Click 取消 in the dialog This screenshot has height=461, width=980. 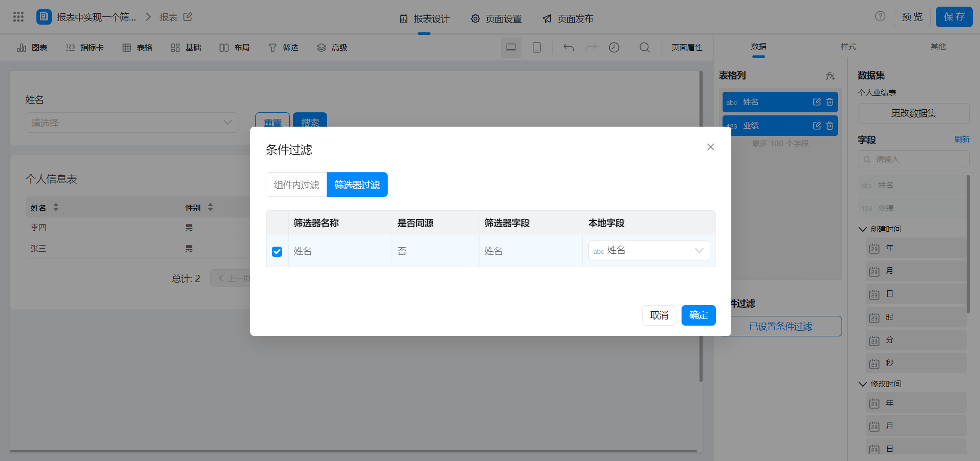pyautogui.click(x=659, y=315)
